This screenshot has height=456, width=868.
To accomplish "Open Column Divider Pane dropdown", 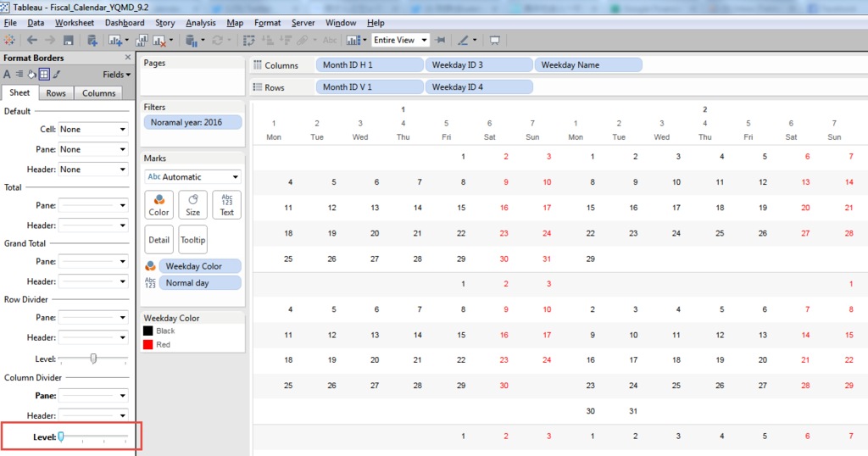I will 93,396.
